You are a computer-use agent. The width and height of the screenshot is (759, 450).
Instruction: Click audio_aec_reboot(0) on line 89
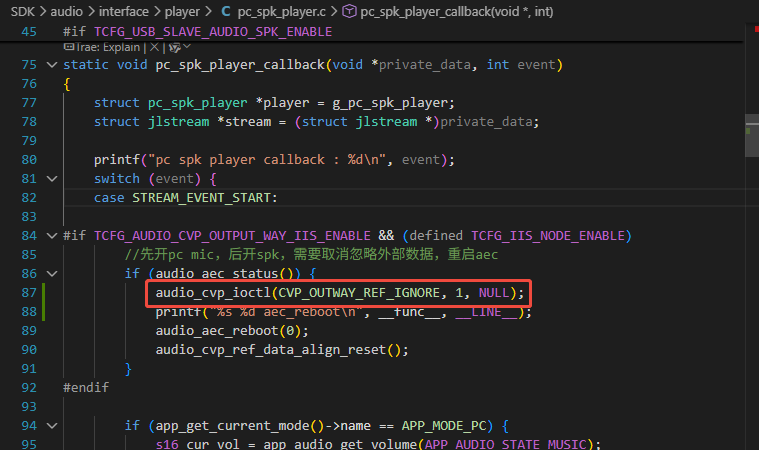(x=228, y=330)
